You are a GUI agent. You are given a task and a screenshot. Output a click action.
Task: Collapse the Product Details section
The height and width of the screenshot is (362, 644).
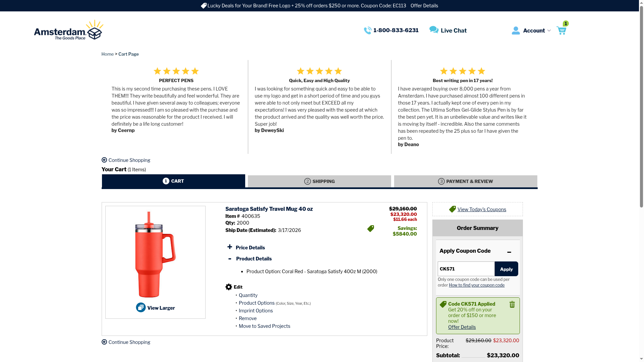230,258
